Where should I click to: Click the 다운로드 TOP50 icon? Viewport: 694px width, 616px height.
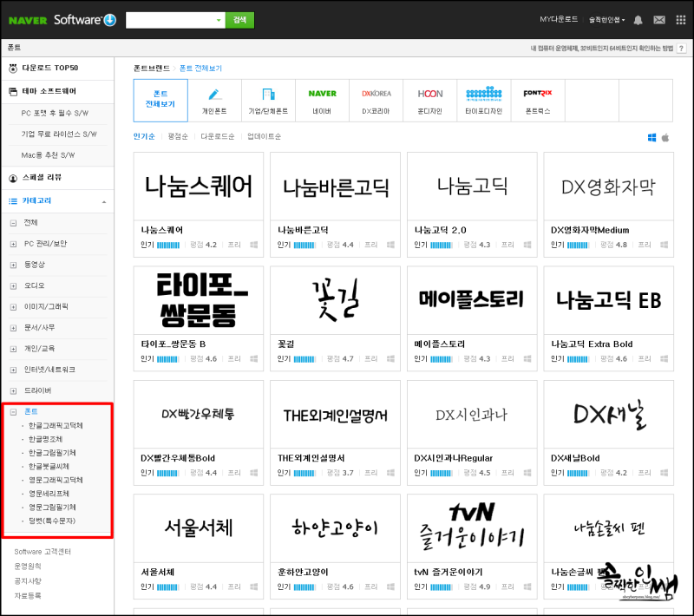pyautogui.click(x=13, y=69)
